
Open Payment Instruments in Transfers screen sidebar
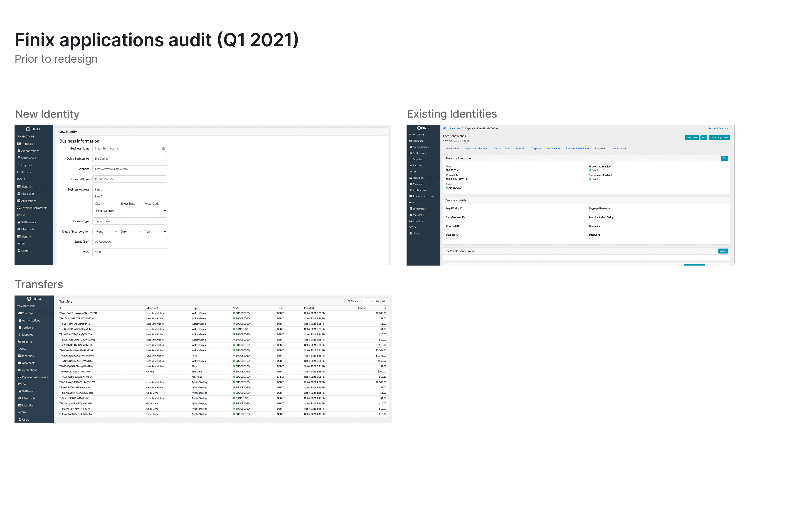pyautogui.click(x=35, y=377)
